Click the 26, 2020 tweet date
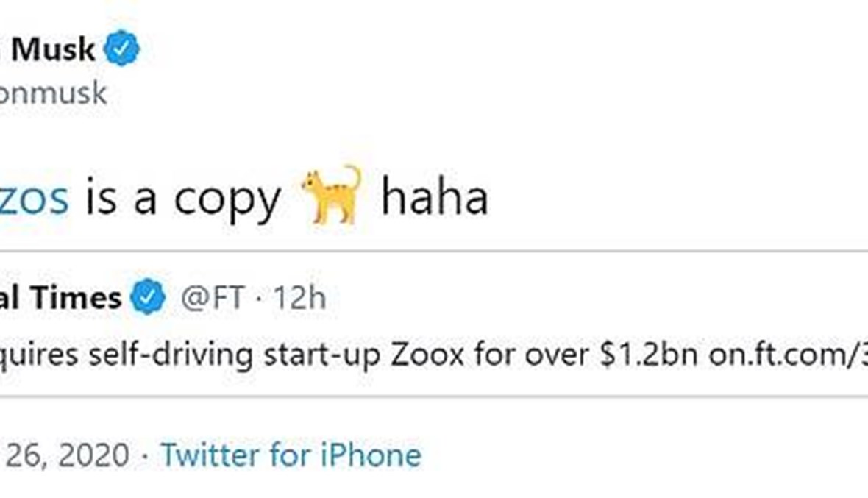 point(65,455)
